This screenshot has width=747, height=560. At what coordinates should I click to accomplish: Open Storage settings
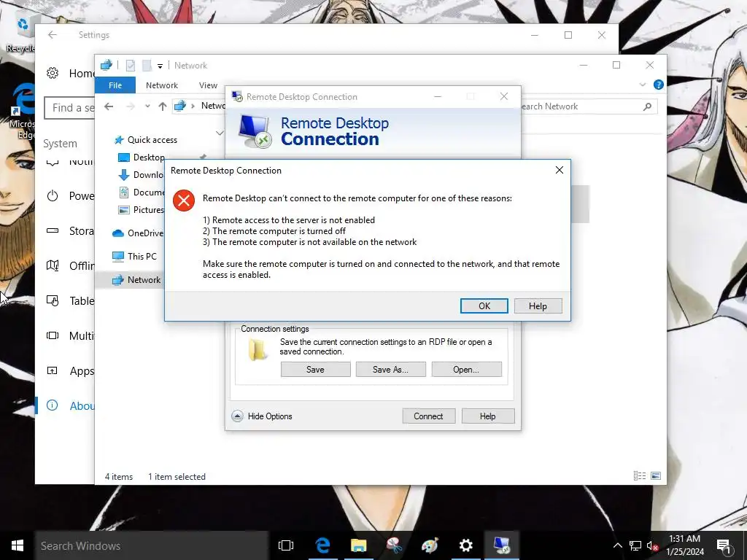click(70, 231)
